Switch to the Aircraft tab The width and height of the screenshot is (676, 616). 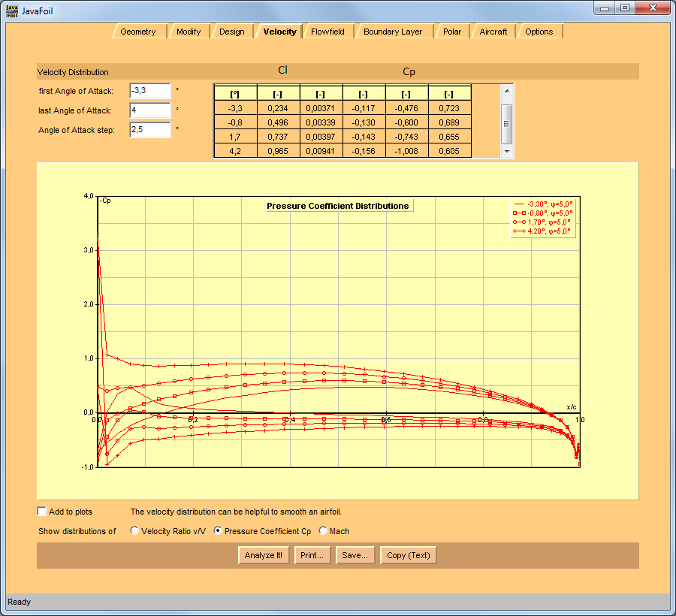[x=493, y=32]
